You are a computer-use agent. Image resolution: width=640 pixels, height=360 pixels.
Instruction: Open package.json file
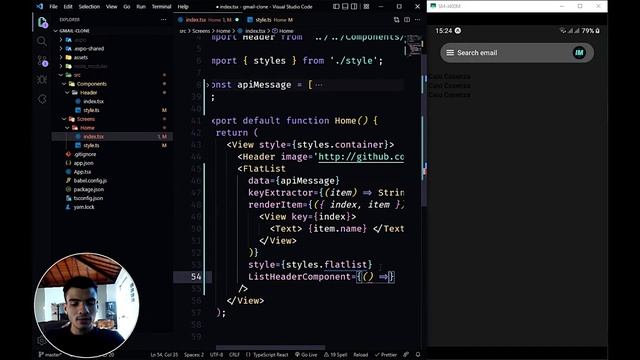click(89, 189)
